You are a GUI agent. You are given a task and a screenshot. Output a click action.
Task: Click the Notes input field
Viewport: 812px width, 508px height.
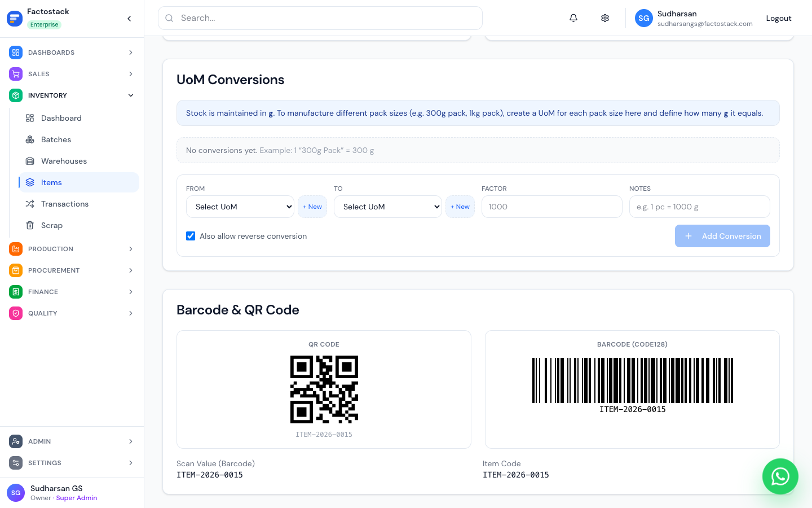coord(700,207)
